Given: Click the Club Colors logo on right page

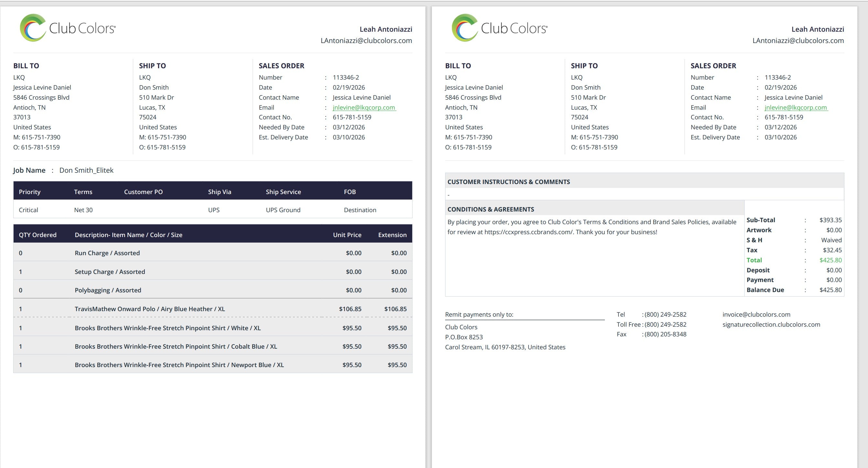Looking at the screenshot, I should [499, 28].
